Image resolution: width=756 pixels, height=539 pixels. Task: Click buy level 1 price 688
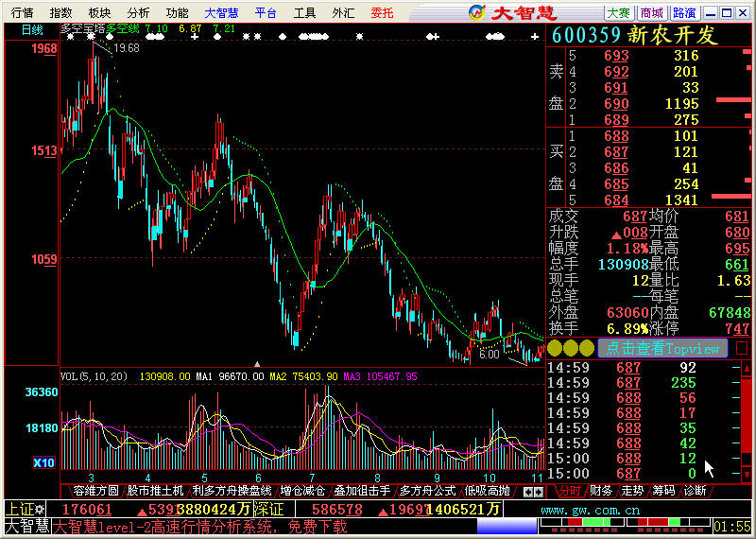[x=616, y=135]
